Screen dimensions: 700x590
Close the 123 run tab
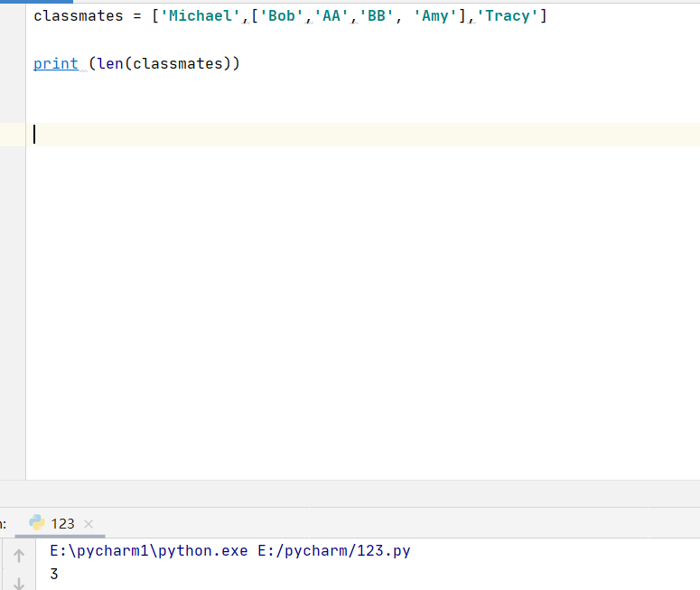pyautogui.click(x=89, y=524)
